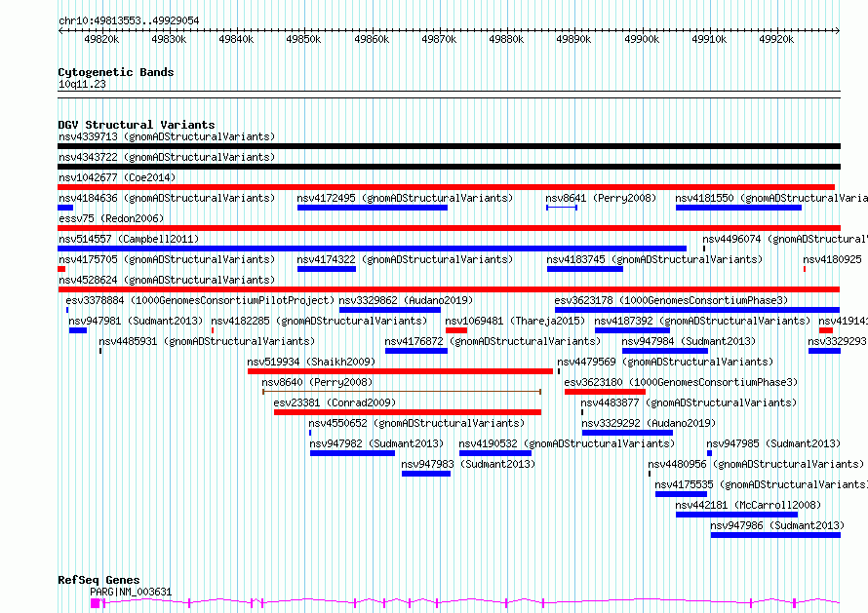Select nsv947986 (Sudmant2013) label
The image size is (868, 613).
click(777, 525)
